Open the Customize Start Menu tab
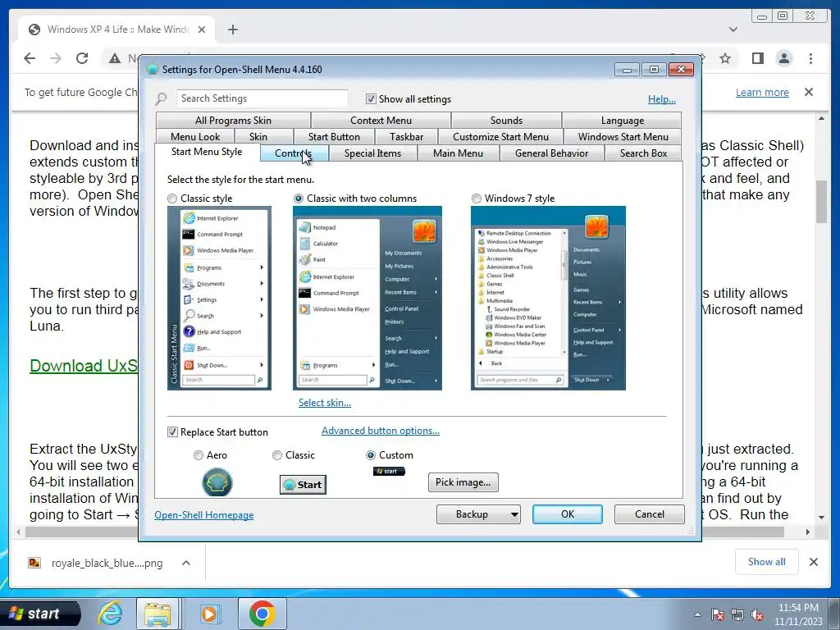 tap(500, 137)
